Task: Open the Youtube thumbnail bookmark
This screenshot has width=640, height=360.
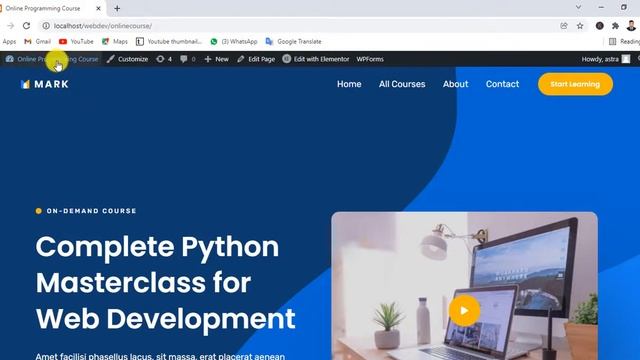Action: [x=169, y=42]
